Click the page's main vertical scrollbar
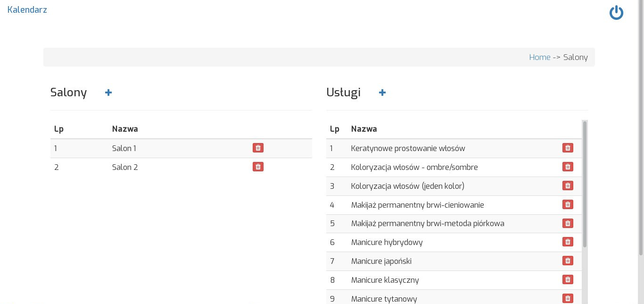The height and width of the screenshot is (304, 644). point(641,127)
